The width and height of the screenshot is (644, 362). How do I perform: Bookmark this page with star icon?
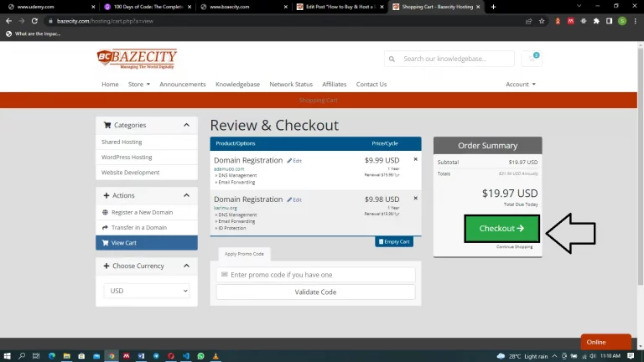pos(542,21)
